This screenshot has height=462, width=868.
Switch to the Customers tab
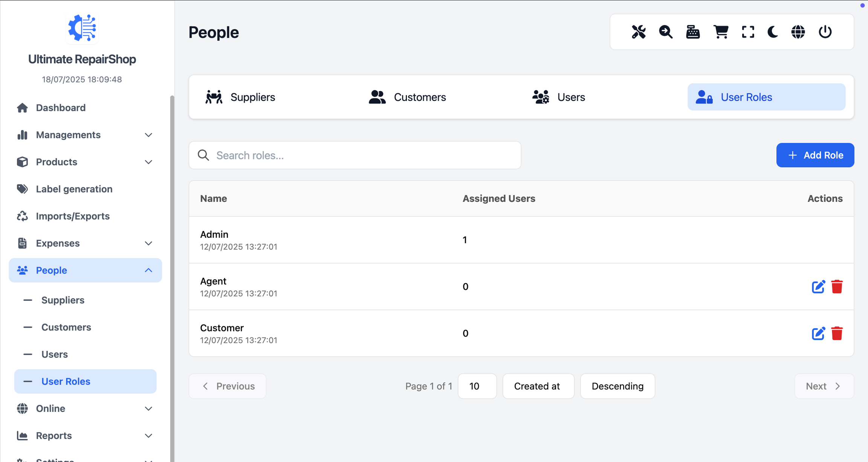tap(407, 97)
